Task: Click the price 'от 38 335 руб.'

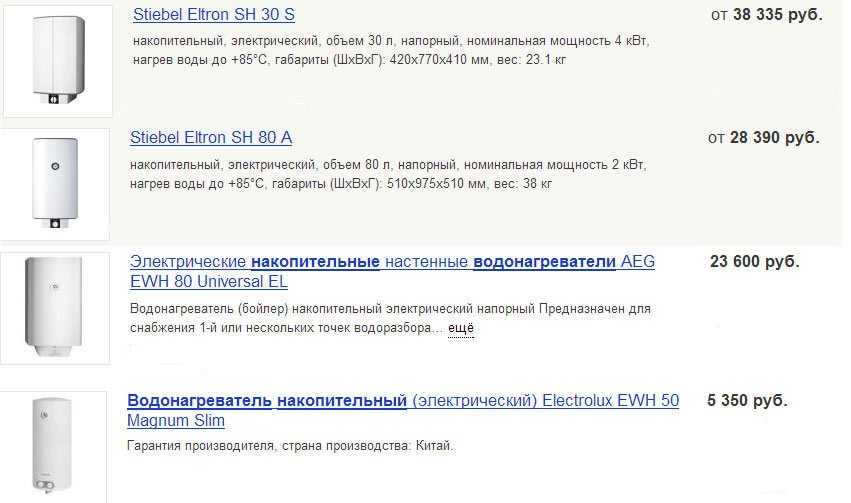Action: click(767, 15)
